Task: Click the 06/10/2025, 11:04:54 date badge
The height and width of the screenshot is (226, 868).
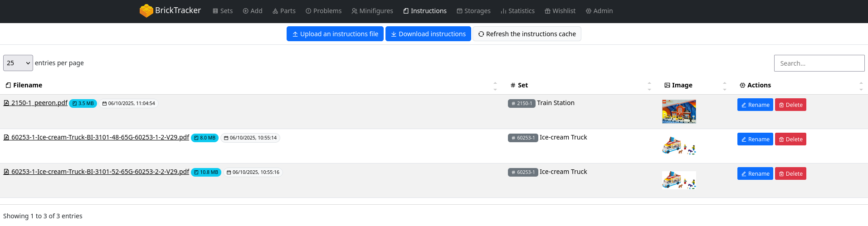Action: click(129, 103)
